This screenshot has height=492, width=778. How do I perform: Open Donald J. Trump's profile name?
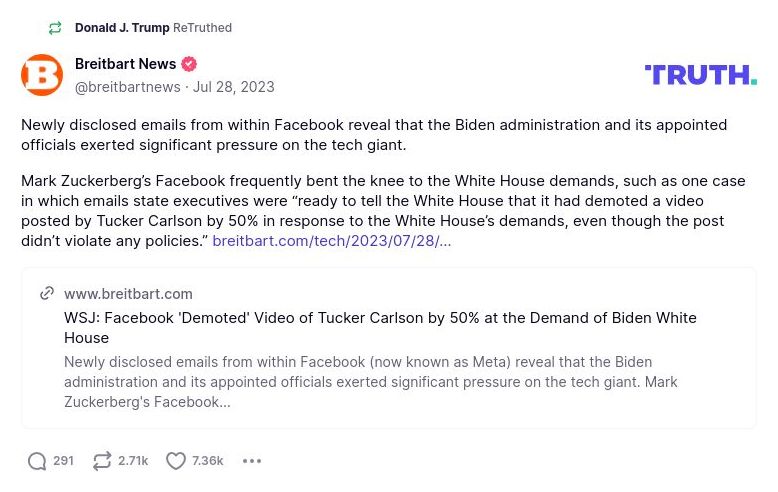pos(122,28)
